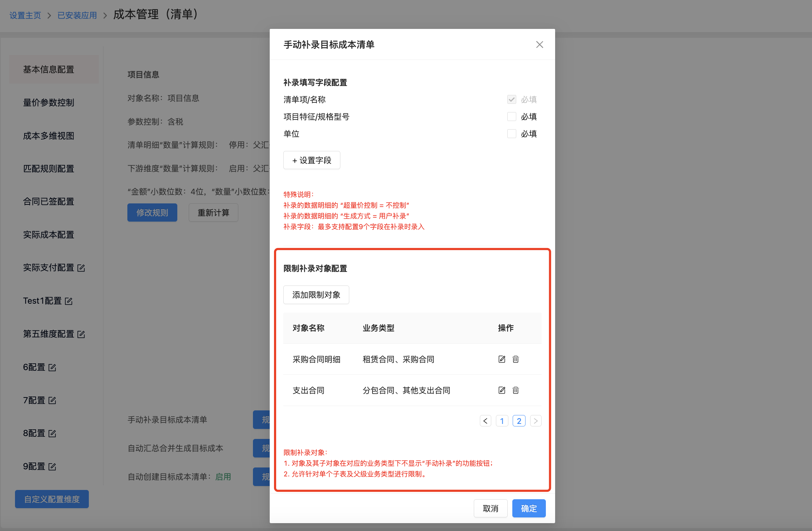This screenshot has width=812, height=531.
Task: Click edit icon beside 实际支付配置
Action: [x=81, y=268]
